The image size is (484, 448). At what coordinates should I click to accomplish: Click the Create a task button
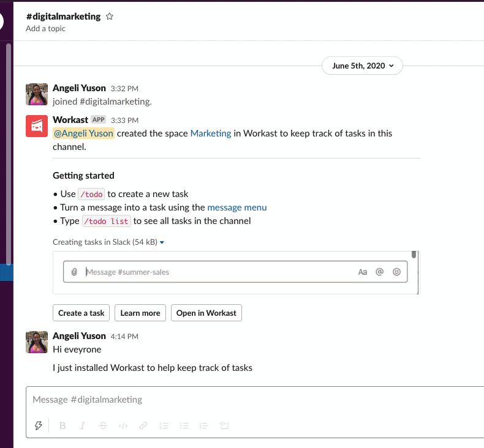81,313
